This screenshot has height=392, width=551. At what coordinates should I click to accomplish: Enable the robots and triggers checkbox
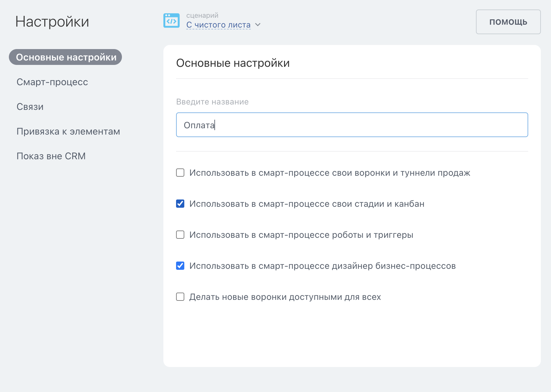pos(180,235)
